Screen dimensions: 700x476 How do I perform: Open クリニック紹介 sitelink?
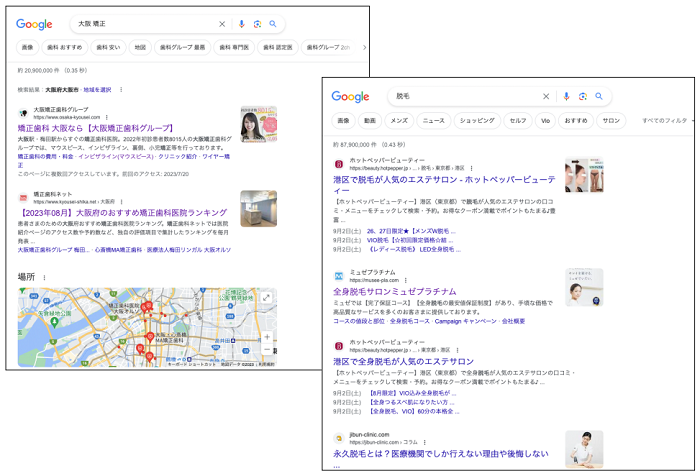pos(178,157)
